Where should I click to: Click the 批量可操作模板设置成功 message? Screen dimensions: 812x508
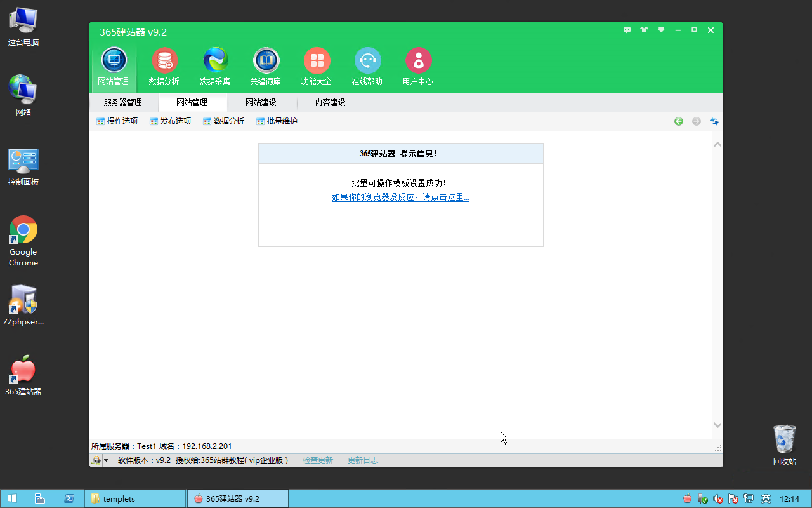click(x=400, y=183)
